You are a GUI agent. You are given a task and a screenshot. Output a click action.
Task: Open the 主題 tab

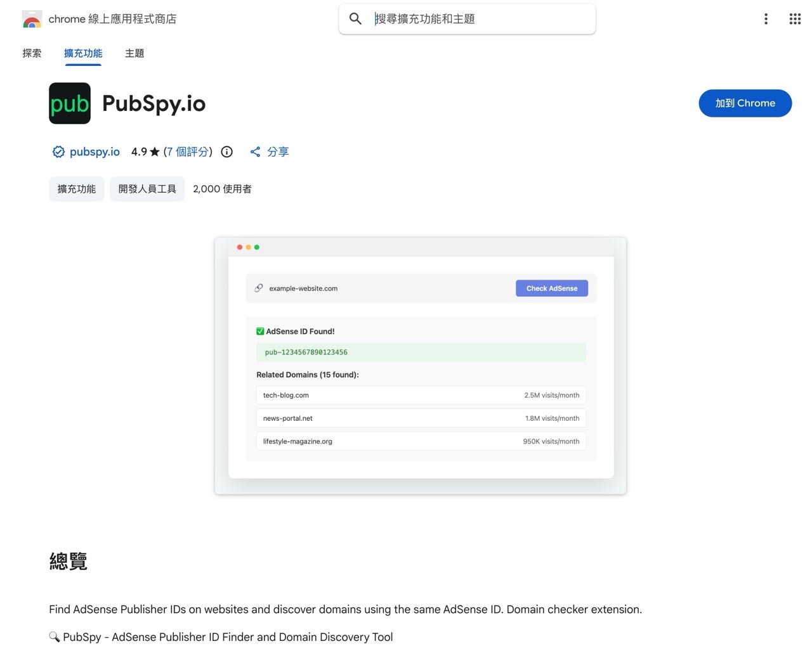(x=134, y=53)
